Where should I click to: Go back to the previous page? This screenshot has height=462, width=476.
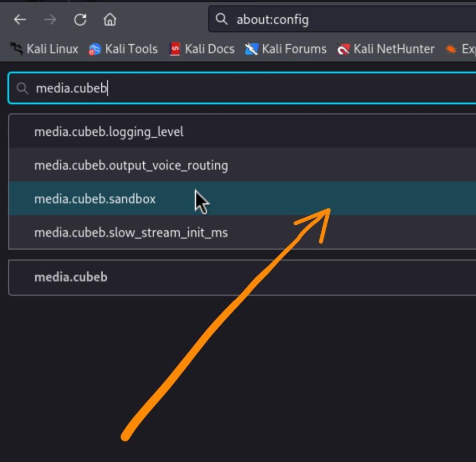20,20
